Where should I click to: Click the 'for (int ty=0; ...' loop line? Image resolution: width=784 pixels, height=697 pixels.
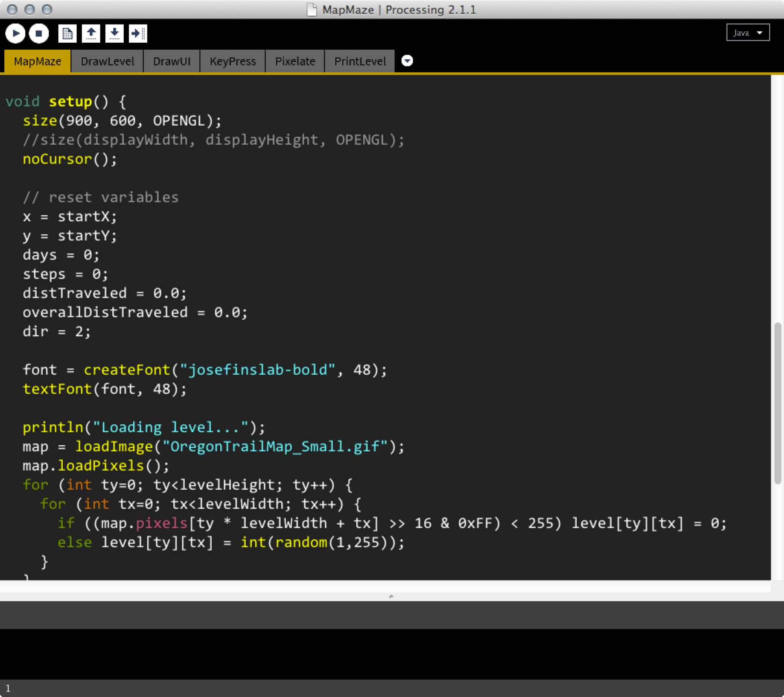[x=187, y=485]
